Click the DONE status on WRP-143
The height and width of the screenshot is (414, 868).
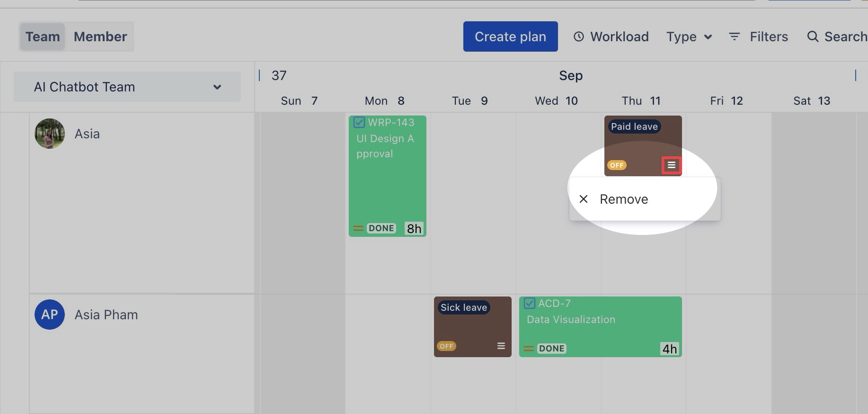tap(381, 228)
